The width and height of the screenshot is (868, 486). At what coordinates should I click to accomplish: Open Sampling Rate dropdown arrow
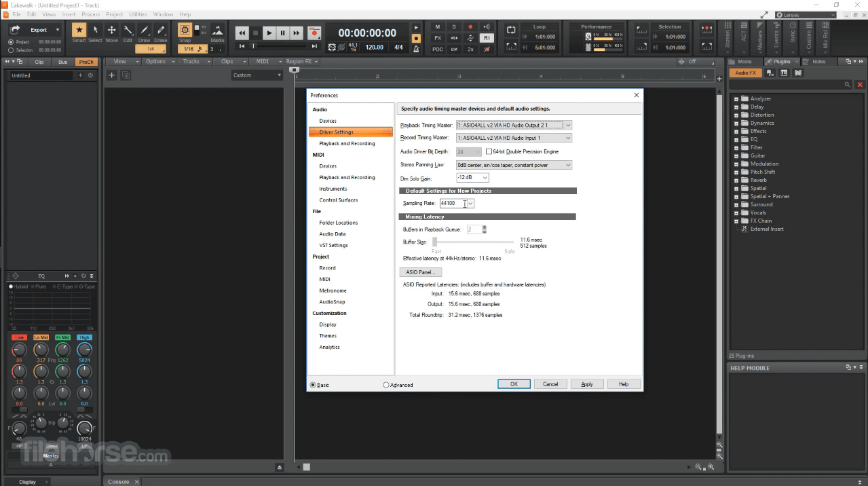coord(470,203)
